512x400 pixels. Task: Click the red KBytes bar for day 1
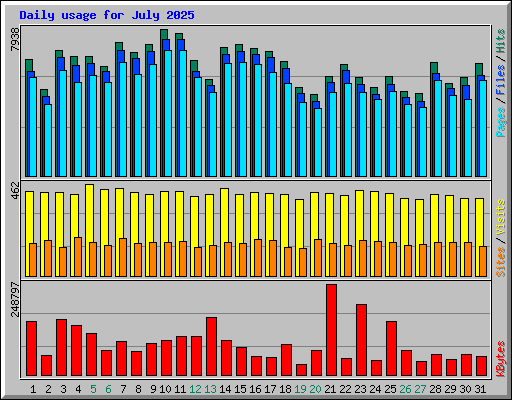[31, 349]
